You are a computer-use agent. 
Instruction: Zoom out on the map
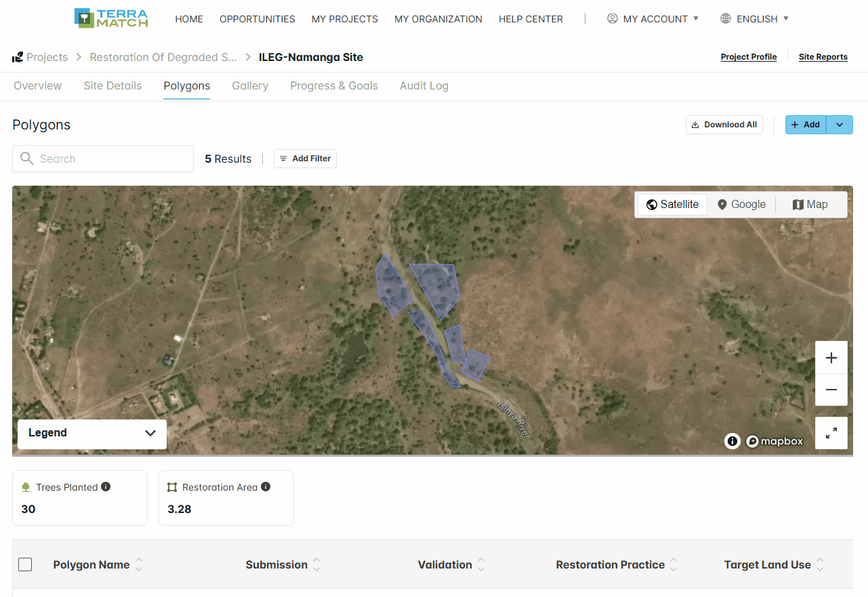831,390
